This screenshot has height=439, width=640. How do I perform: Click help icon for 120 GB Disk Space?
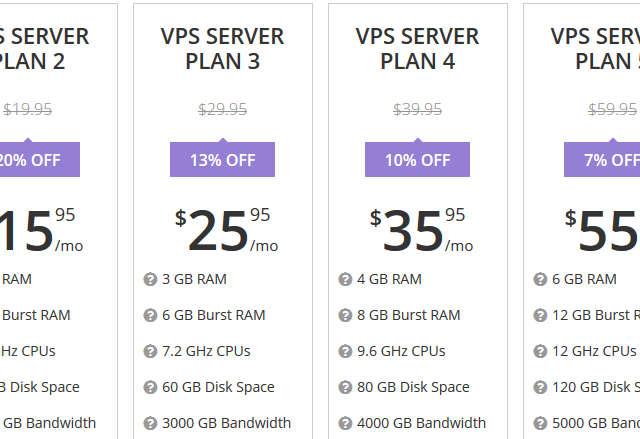click(540, 387)
